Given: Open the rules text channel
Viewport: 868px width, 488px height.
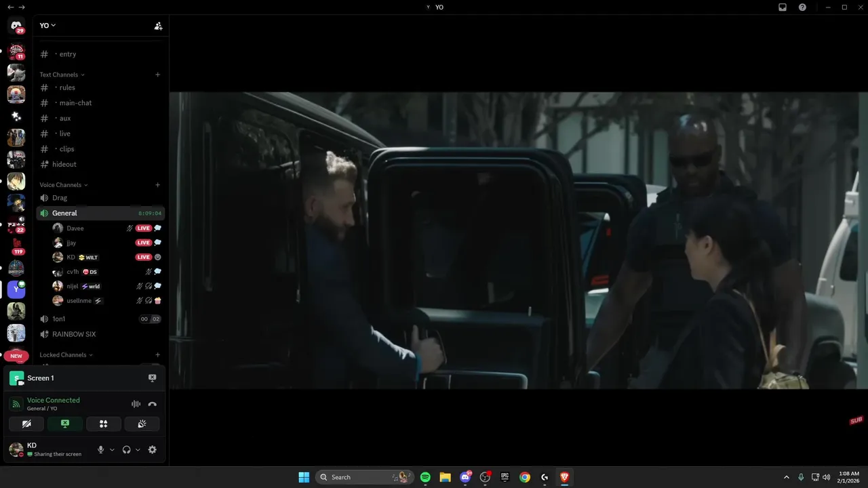Looking at the screenshot, I should 100,87.
